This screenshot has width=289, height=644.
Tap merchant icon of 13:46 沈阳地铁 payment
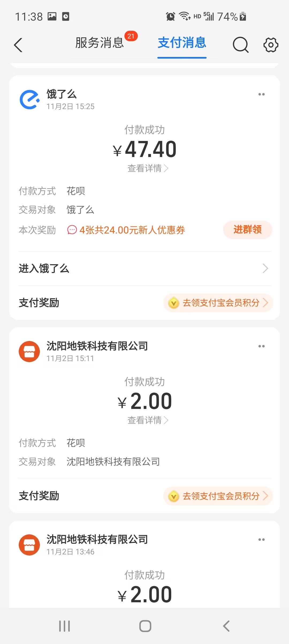coord(29,545)
